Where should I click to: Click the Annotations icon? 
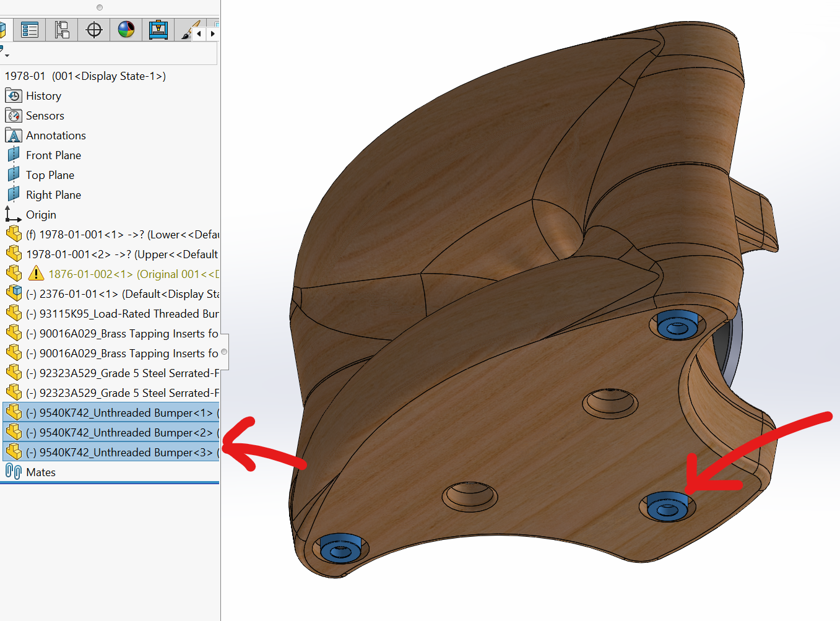[13, 135]
